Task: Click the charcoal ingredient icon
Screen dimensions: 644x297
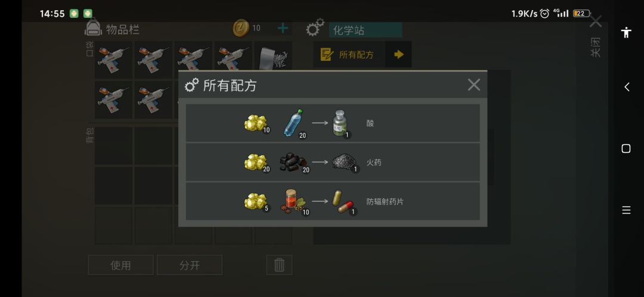Action: pos(294,163)
